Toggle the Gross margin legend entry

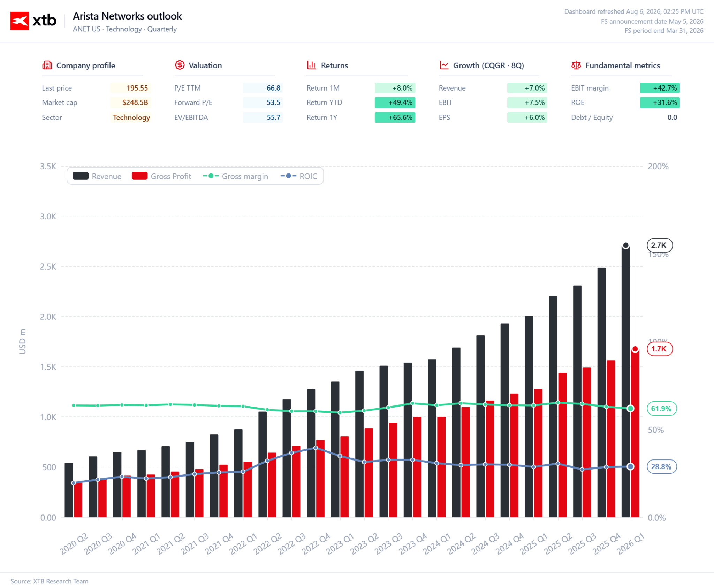pyautogui.click(x=236, y=176)
